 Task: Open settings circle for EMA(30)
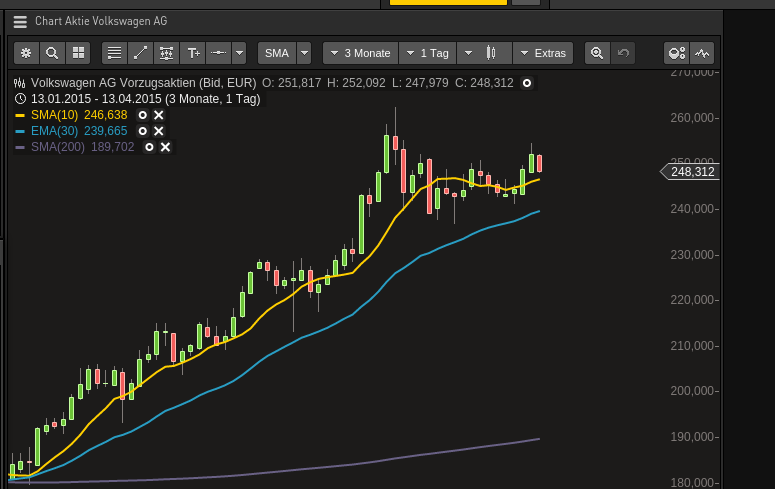click(143, 131)
